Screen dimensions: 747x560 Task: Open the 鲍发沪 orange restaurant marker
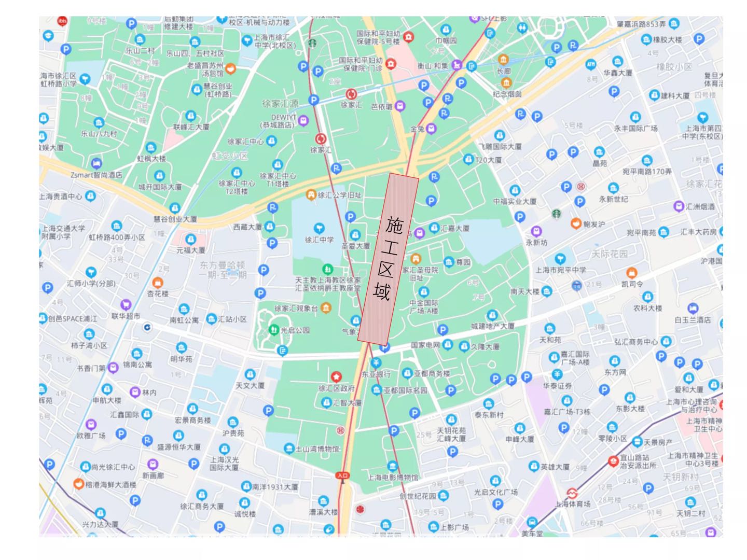(x=575, y=223)
